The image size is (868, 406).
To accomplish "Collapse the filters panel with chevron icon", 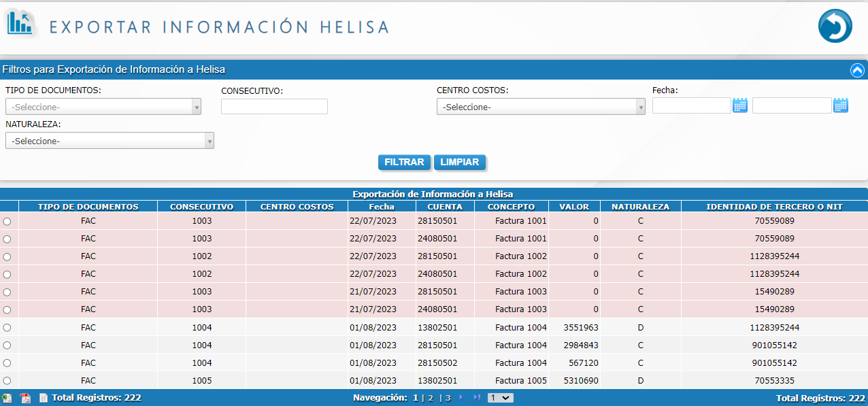I will (857, 70).
